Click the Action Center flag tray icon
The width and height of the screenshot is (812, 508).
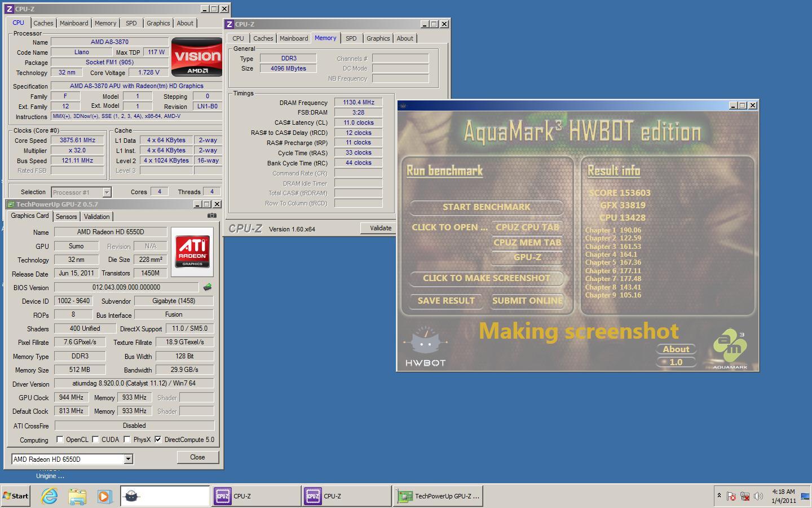tap(731, 496)
